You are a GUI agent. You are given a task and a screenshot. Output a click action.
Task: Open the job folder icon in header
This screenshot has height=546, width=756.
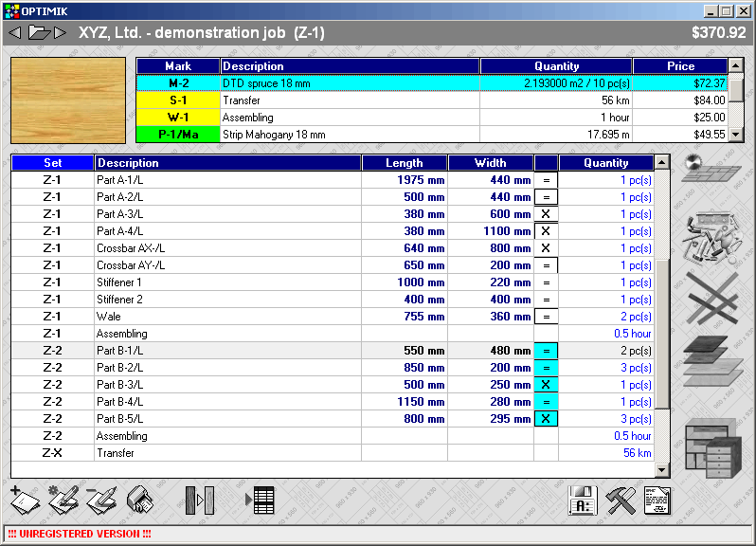(x=39, y=33)
